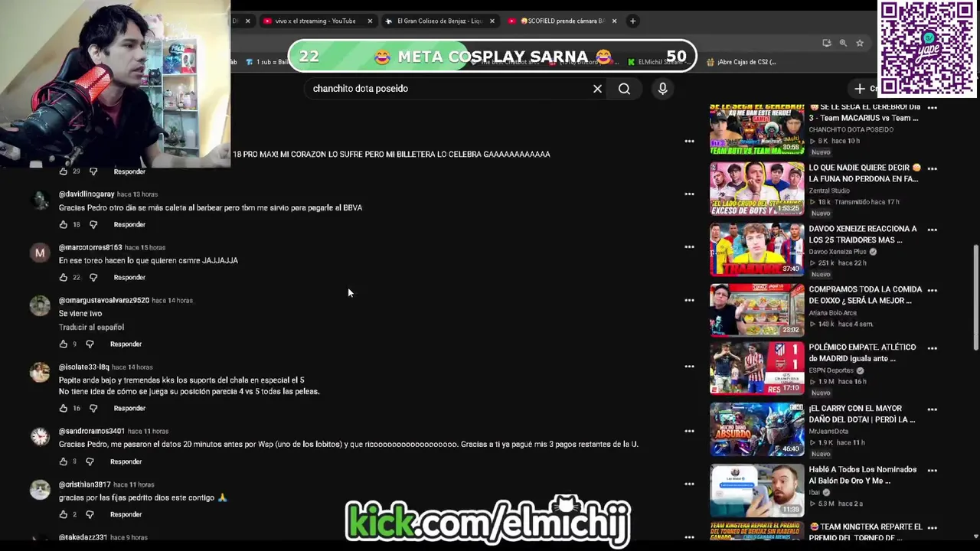
Task: Open menu for 'Hablé A Todos Los Nominados' video
Action: tap(932, 471)
